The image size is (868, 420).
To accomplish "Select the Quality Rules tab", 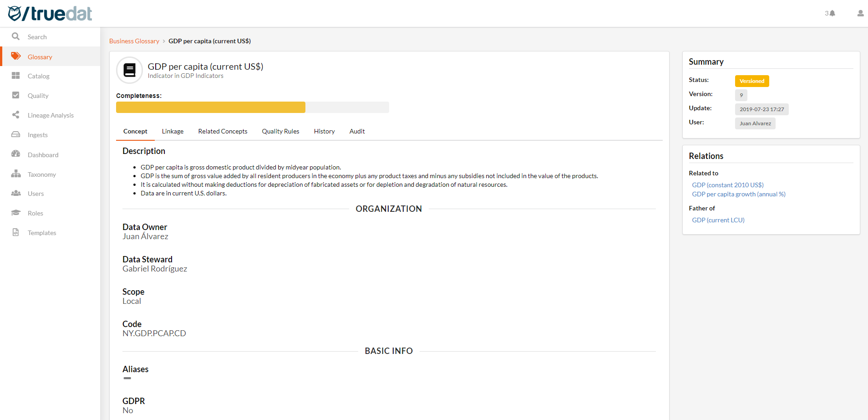I will (280, 131).
